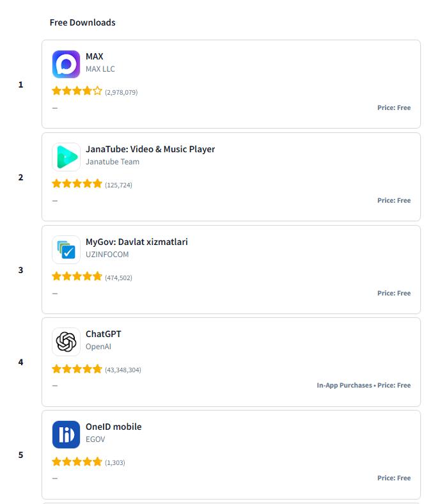Visit the Janatube Team developer link
The width and height of the screenshot is (424, 504).
pos(113,162)
